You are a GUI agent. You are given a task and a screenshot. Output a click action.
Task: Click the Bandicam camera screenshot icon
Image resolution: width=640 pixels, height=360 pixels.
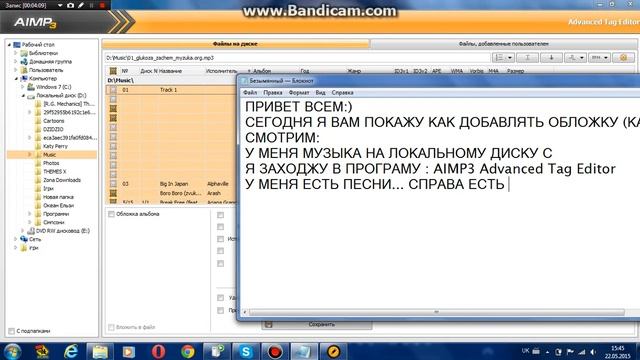(x=71, y=5)
